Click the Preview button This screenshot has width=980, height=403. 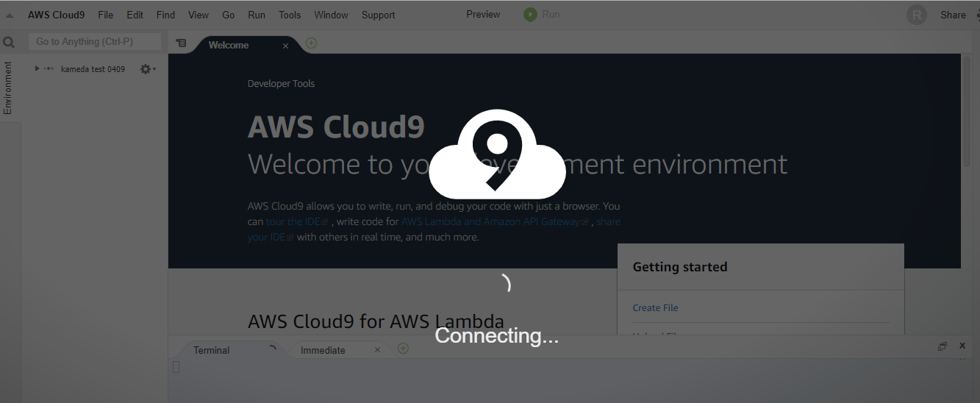click(x=483, y=14)
